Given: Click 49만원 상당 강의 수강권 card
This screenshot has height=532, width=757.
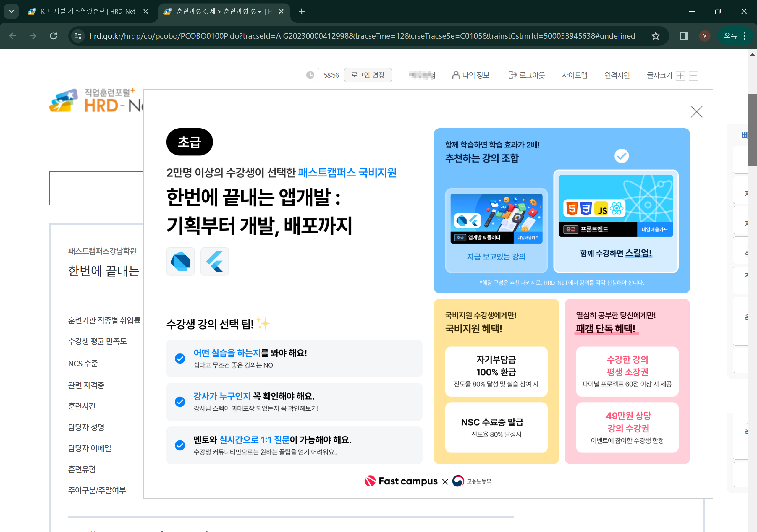Looking at the screenshot, I should point(627,427).
